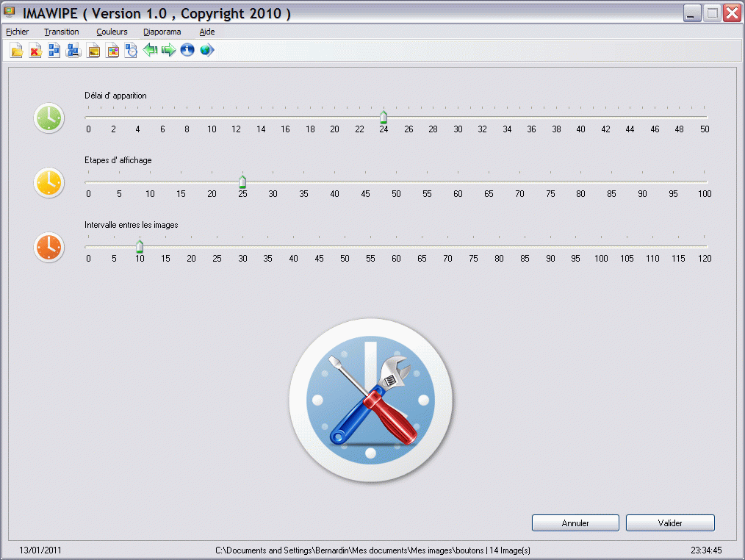Open the Transition menu
The width and height of the screenshot is (745, 560).
pyautogui.click(x=61, y=32)
